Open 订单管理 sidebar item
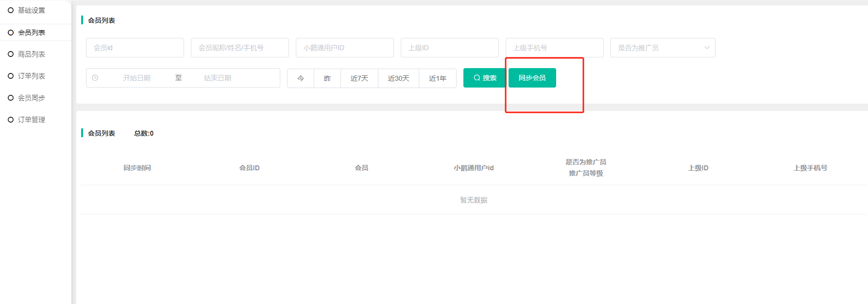This screenshot has height=304, width=868. tap(31, 120)
